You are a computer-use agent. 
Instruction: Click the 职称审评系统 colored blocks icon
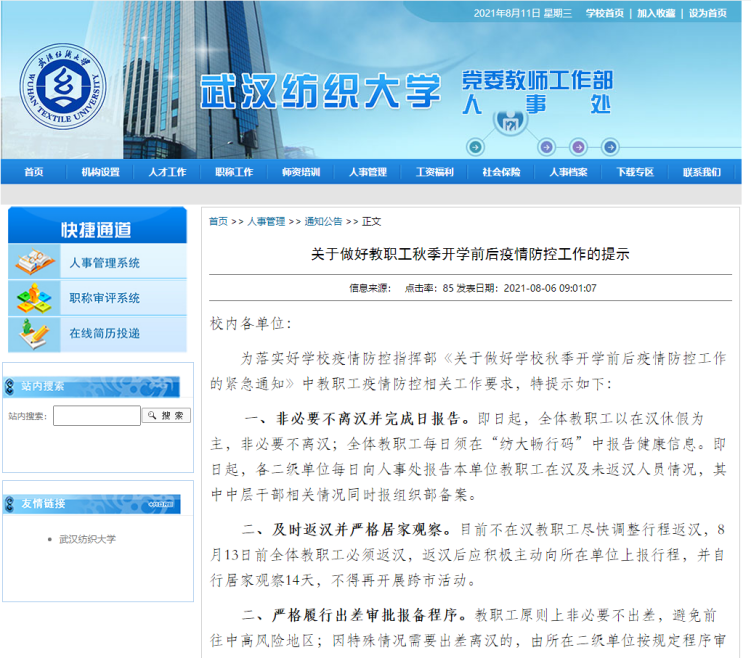pyautogui.click(x=34, y=298)
